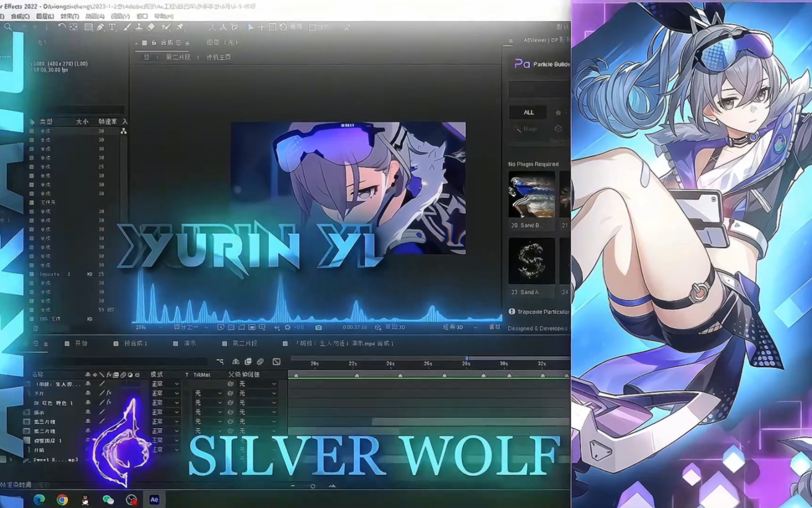Image resolution: width=812 pixels, height=508 pixels.
Task: Toggle Frame Blending timeline icon
Action: point(248,362)
